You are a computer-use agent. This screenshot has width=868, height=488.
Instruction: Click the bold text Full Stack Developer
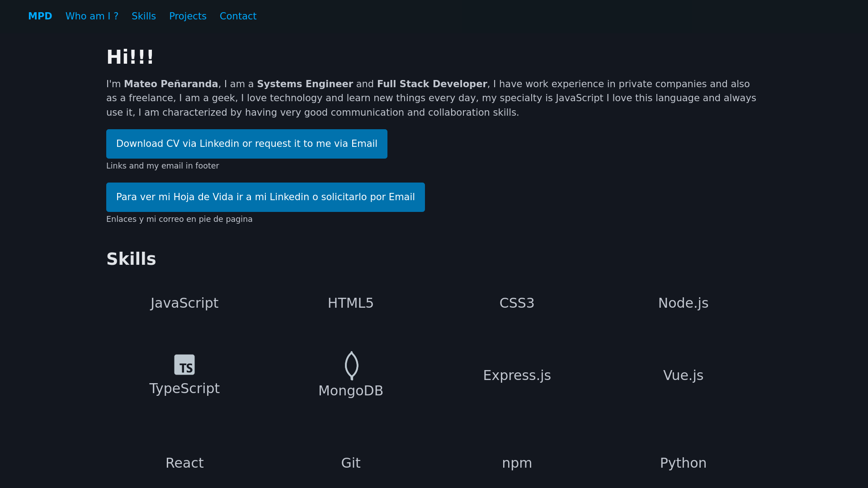tap(432, 84)
